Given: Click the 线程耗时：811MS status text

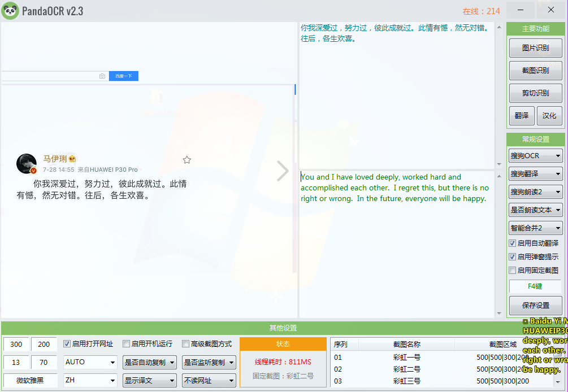Looking at the screenshot, I should click(x=283, y=362).
